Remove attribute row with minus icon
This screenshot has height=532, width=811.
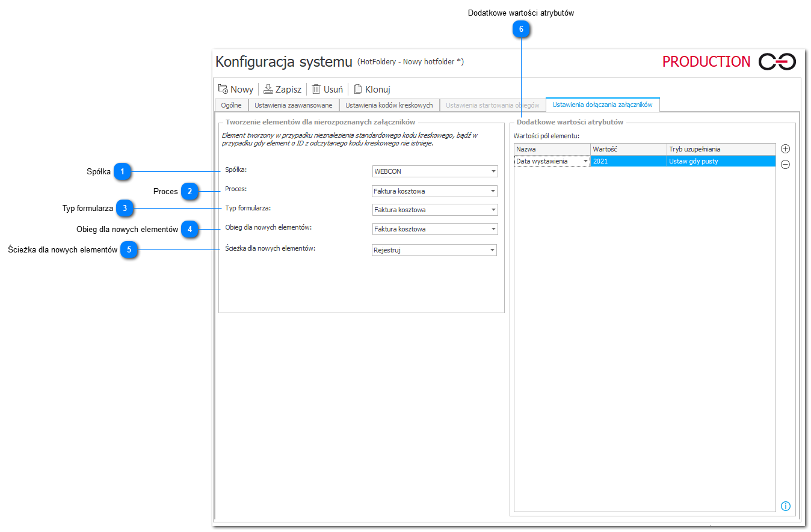point(785,165)
